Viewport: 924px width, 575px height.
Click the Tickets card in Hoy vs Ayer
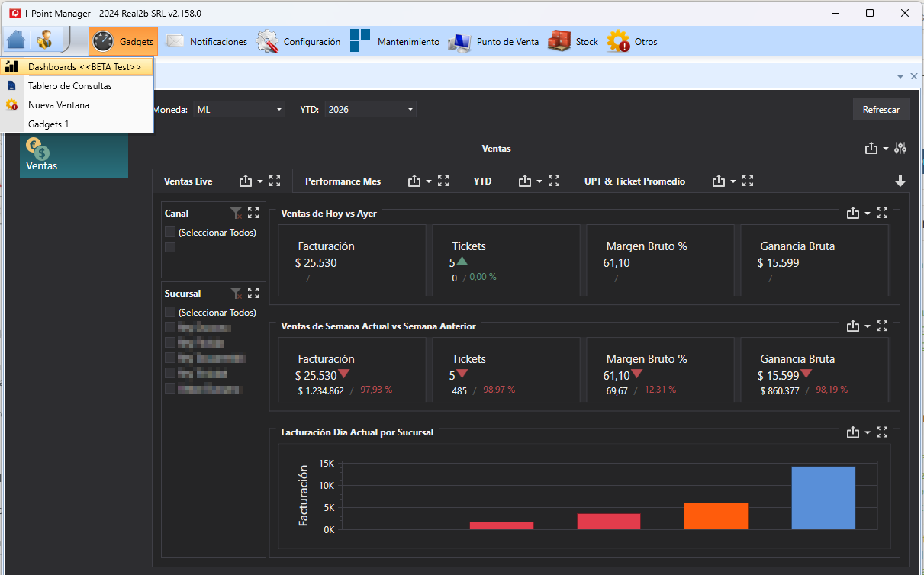[x=507, y=260]
